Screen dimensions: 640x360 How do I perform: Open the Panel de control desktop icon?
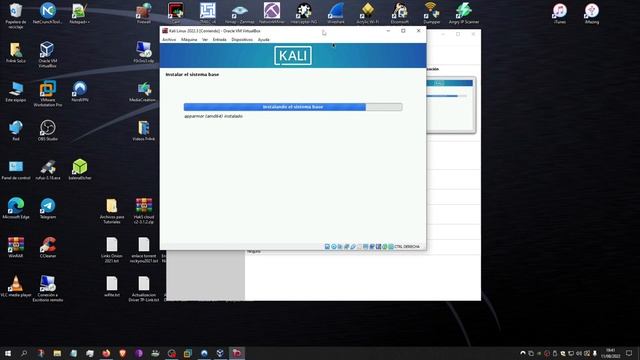tap(16, 169)
